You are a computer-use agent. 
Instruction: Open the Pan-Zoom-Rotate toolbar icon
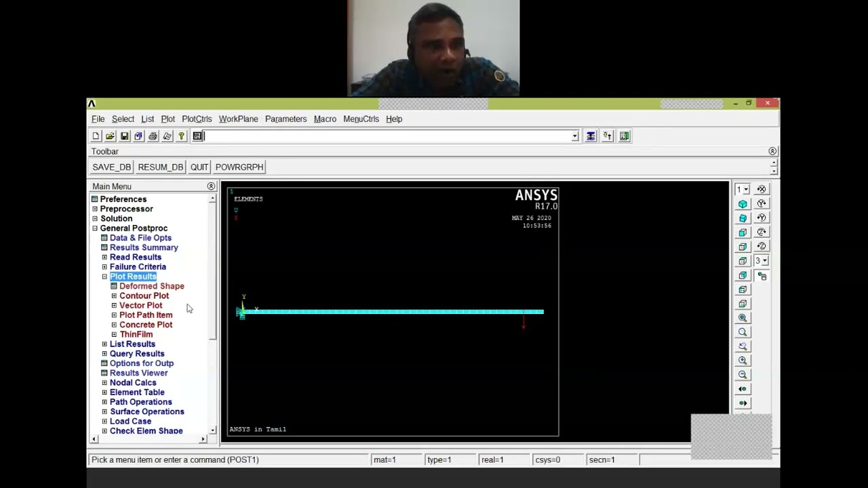pos(138,136)
